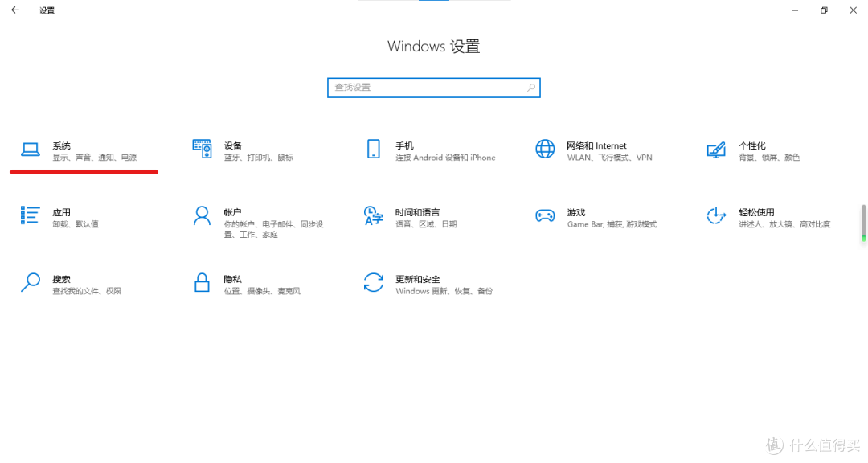Click the text 位置、摄像头、麦克风
This screenshot has height=463, width=868.
[262, 291]
